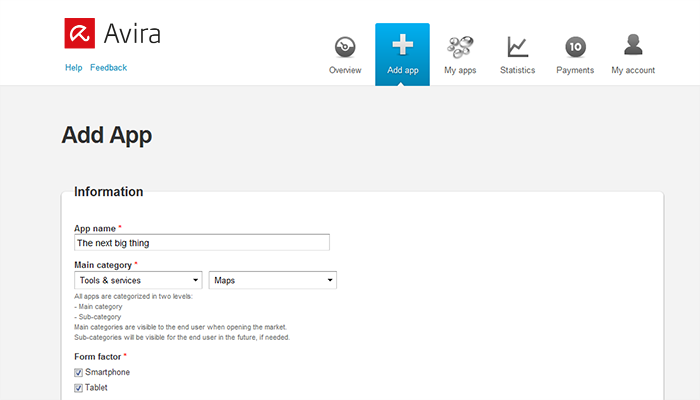Switch to the My apps tab label
This screenshot has width=700, height=400.
(x=460, y=70)
